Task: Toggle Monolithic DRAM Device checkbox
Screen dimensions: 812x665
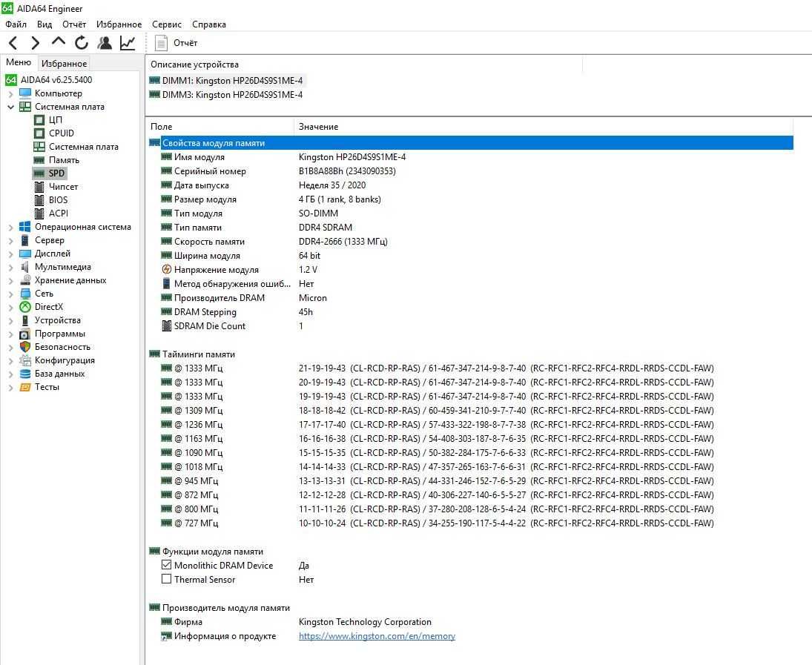Action: (166, 565)
